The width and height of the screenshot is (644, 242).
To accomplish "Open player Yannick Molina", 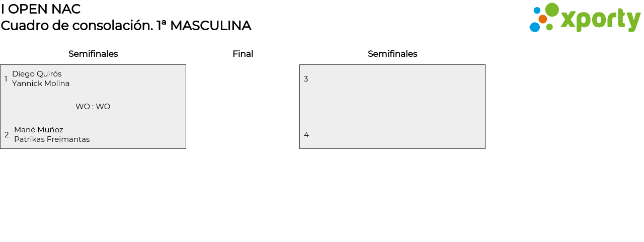I will pyautogui.click(x=41, y=84).
